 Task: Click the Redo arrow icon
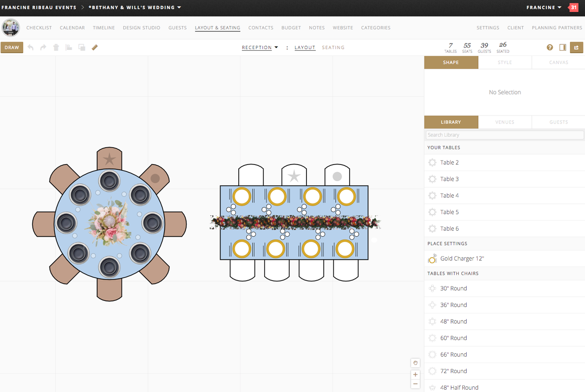click(43, 47)
